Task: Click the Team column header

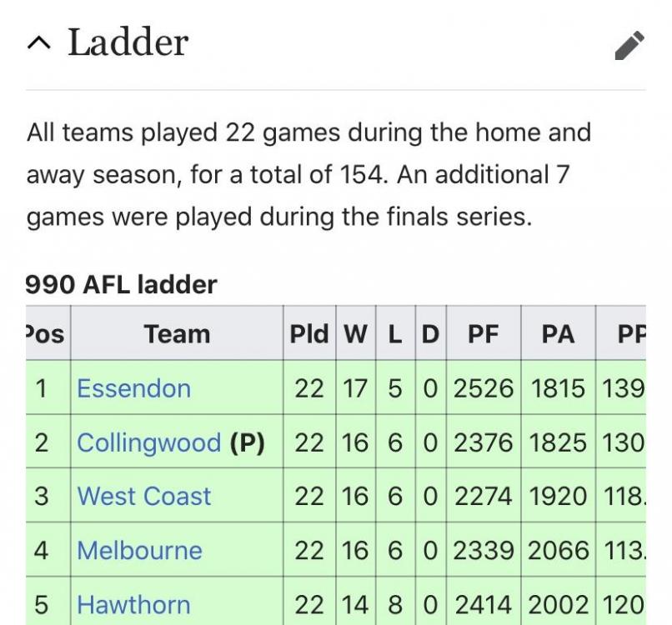Action: [x=177, y=333]
